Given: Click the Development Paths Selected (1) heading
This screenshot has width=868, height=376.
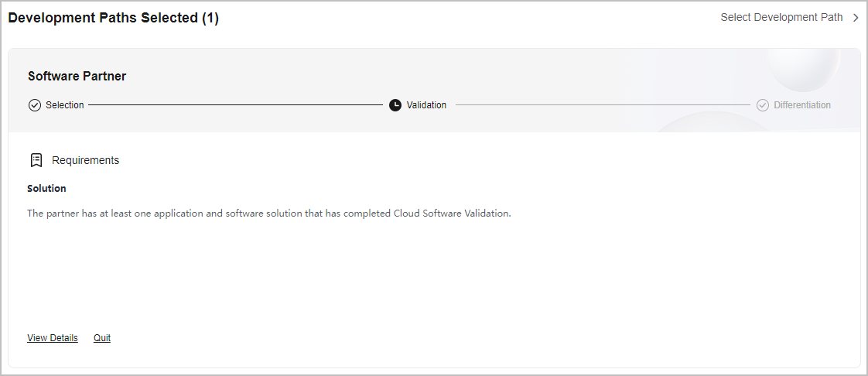Looking at the screenshot, I should click(x=114, y=18).
